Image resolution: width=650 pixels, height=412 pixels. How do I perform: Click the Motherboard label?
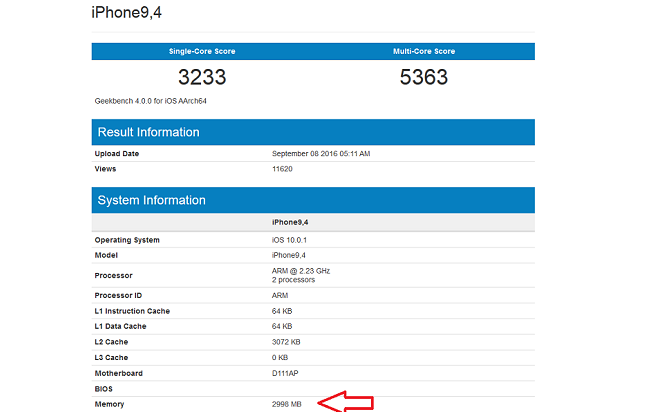119,373
